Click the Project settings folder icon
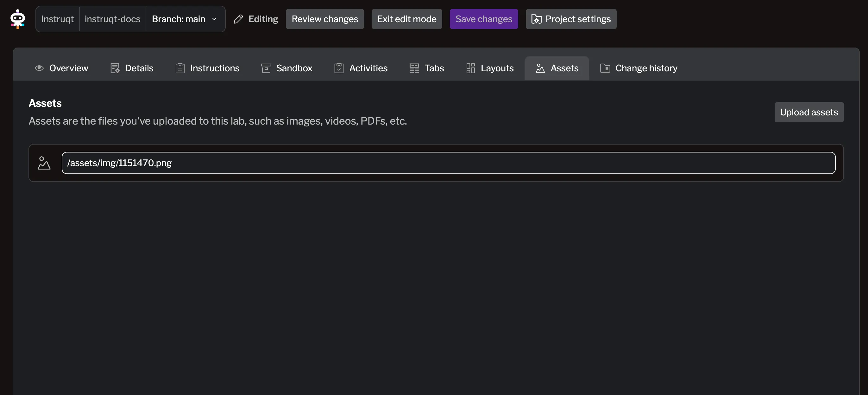The height and width of the screenshot is (395, 868). pos(536,19)
